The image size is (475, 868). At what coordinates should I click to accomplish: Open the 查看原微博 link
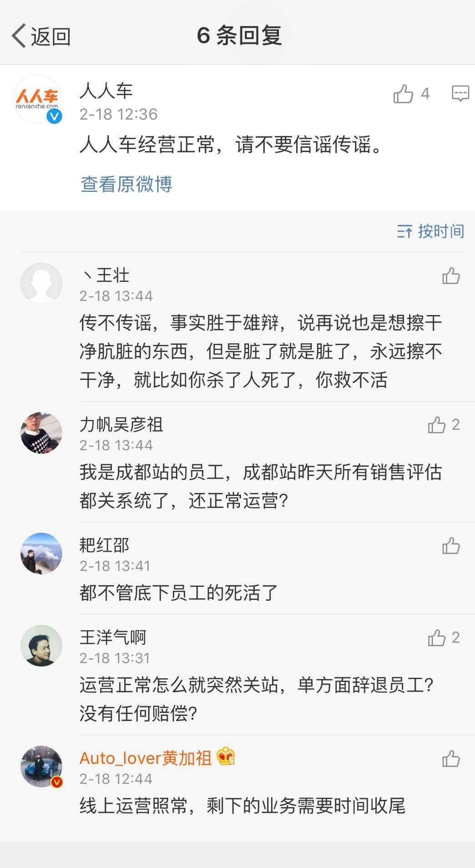click(126, 184)
